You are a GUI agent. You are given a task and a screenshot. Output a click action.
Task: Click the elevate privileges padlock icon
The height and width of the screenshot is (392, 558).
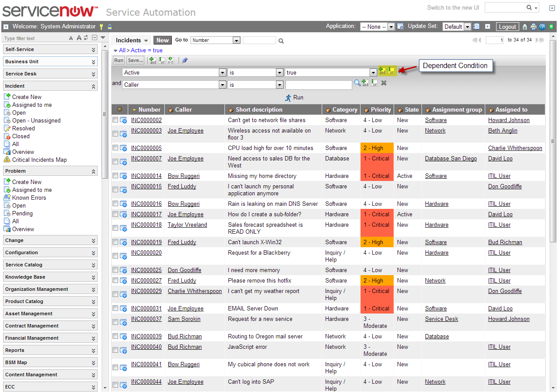point(110,27)
